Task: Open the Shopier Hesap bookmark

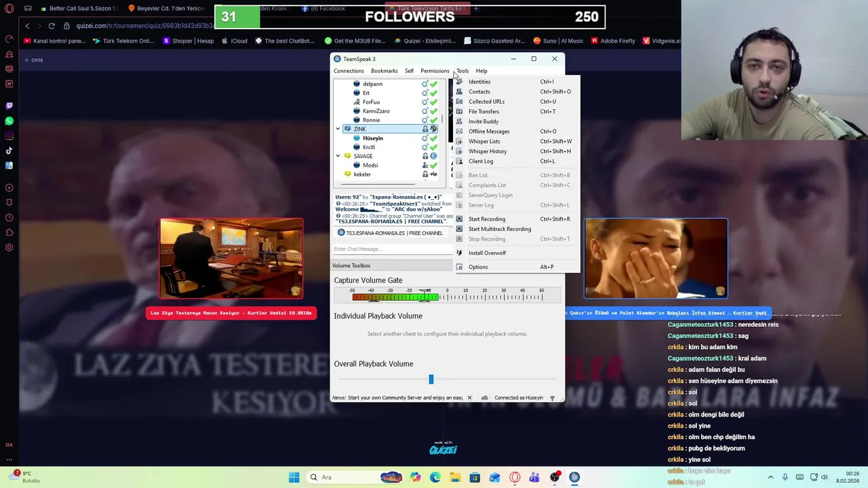Action: click(x=188, y=41)
